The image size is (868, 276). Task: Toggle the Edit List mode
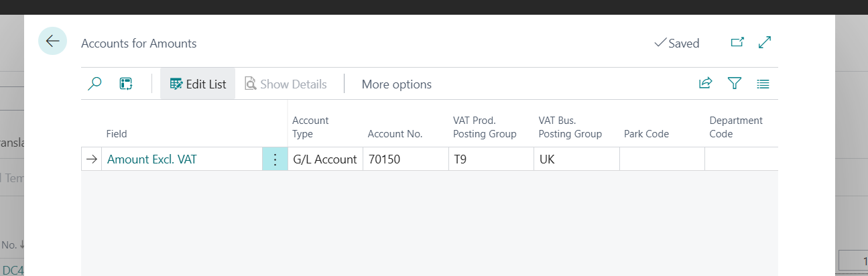(198, 84)
